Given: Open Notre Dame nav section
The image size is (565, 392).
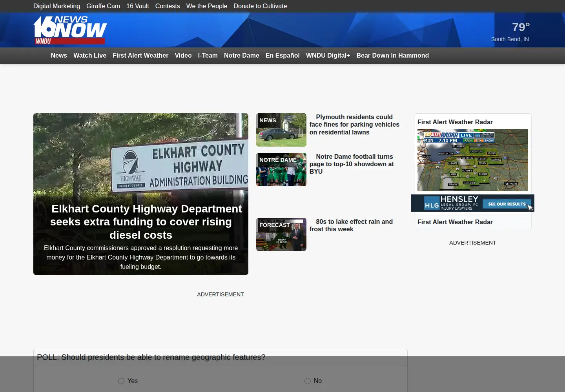Looking at the screenshot, I should pyautogui.click(x=242, y=56).
